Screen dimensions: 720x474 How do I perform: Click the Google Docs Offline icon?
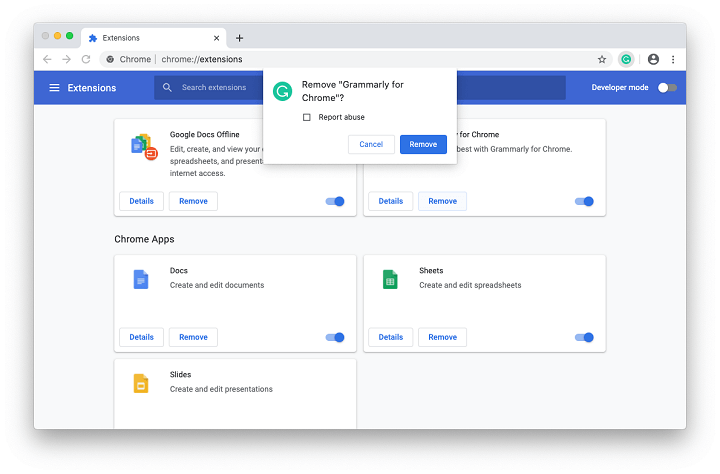click(144, 147)
